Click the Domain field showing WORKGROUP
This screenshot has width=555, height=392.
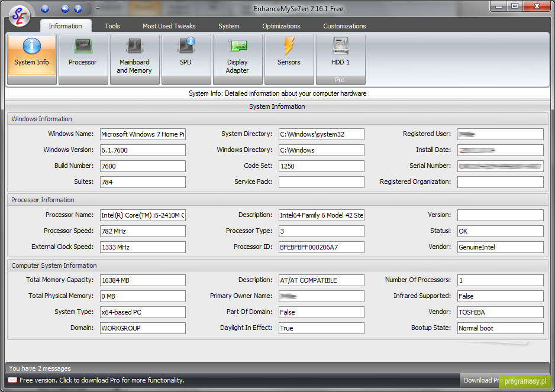(143, 328)
